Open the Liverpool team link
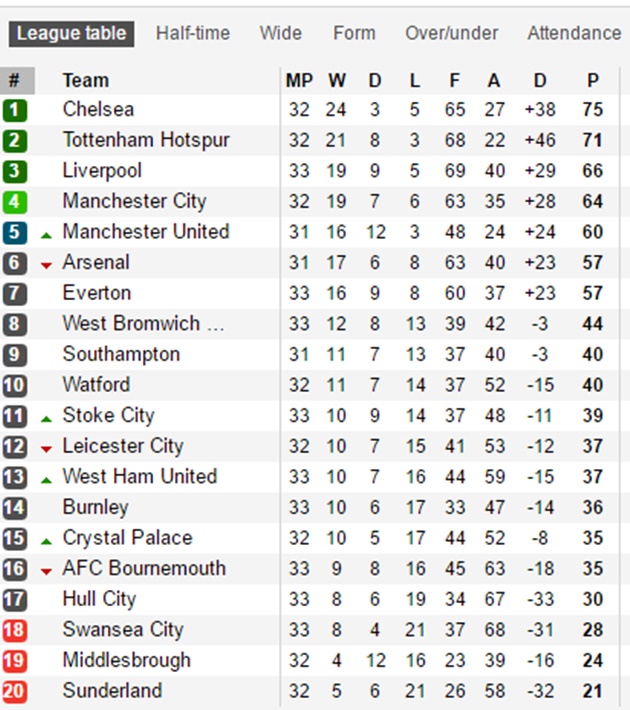Viewport: 630px width, 710px height. [102, 171]
